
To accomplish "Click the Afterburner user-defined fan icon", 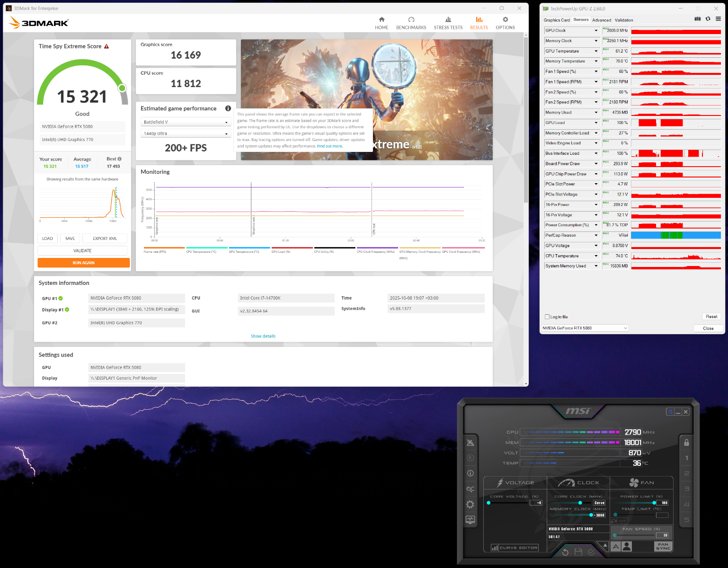I will [627, 546].
